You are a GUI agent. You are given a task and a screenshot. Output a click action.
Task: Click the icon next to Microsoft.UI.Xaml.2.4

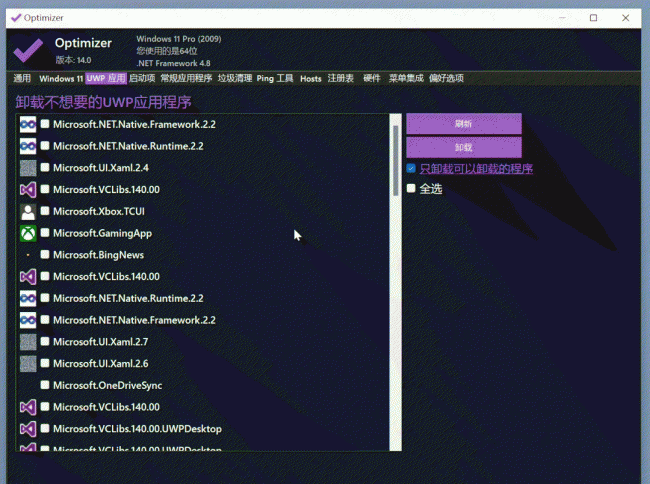coord(28,168)
